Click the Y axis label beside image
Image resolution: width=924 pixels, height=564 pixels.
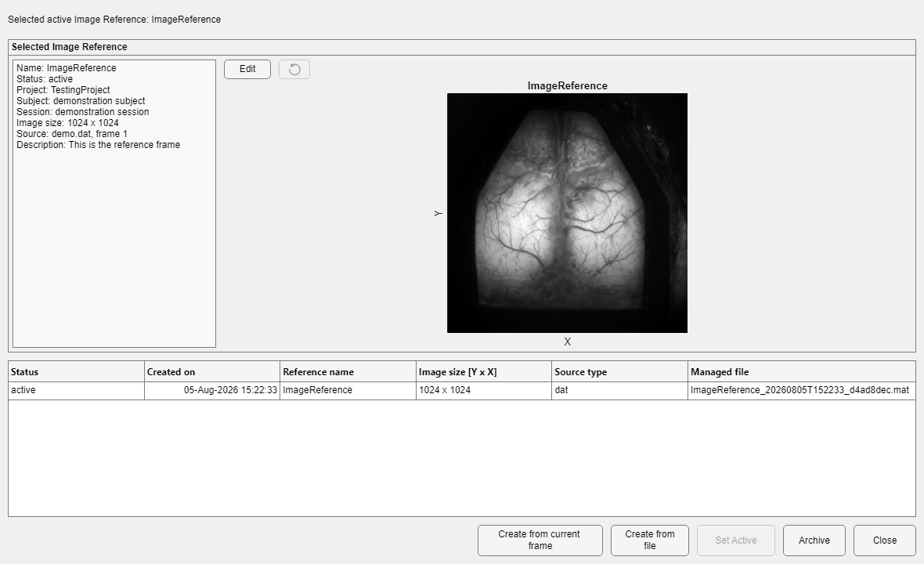(438, 213)
